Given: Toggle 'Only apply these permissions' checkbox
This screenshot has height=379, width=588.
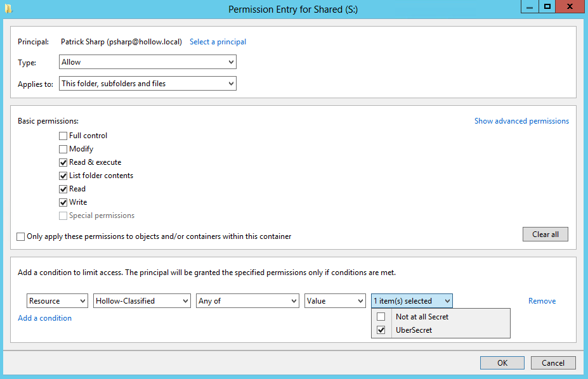Looking at the screenshot, I should [x=22, y=236].
